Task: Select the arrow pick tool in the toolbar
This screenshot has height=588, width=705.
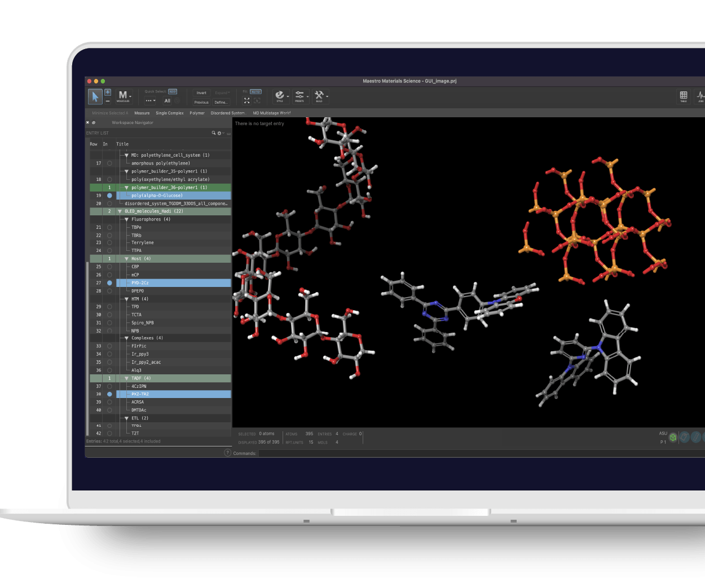Action: pyautogui.click(x=95, y=96)
